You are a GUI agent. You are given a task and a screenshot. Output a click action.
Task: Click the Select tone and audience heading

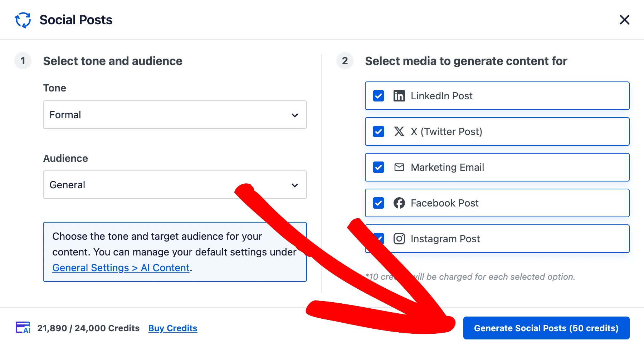(x=113, y=61)
